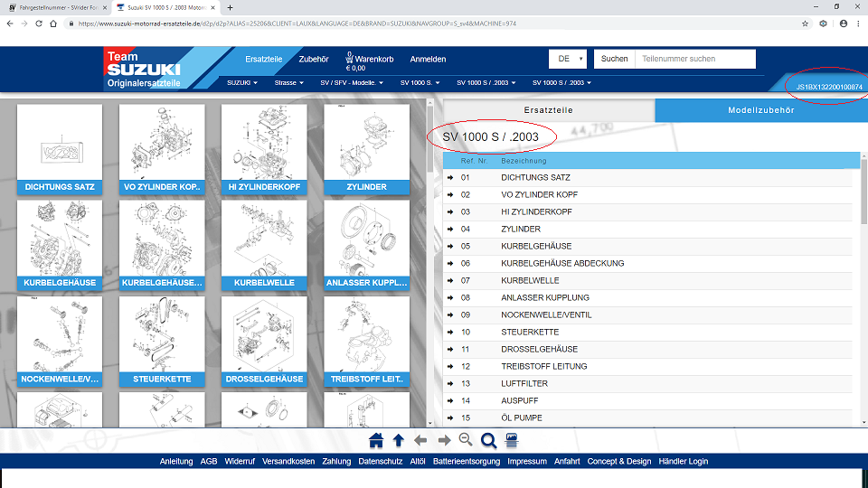This screenshot has width=868, height=488.
Task: Close the Fahrgestellnummer browser tab
Action: [104, 8]
